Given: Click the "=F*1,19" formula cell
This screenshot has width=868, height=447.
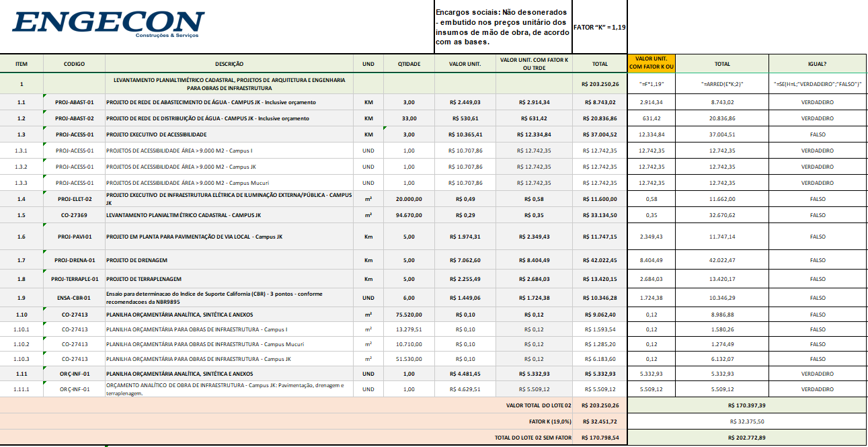Looking at the screenshot, I should click(651, 84).
